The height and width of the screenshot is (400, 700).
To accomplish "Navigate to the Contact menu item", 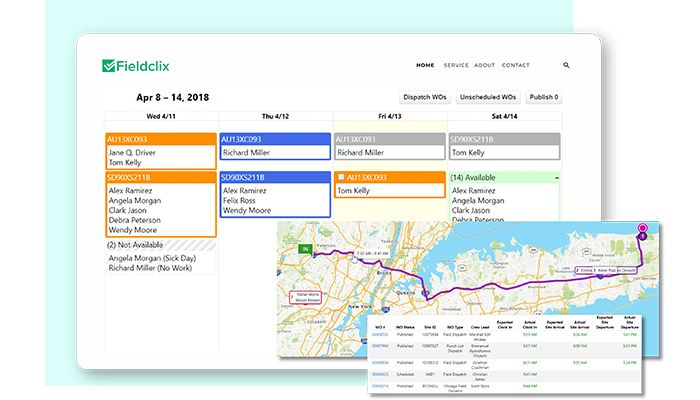I will pyautogui.click(x=516, y=65).
